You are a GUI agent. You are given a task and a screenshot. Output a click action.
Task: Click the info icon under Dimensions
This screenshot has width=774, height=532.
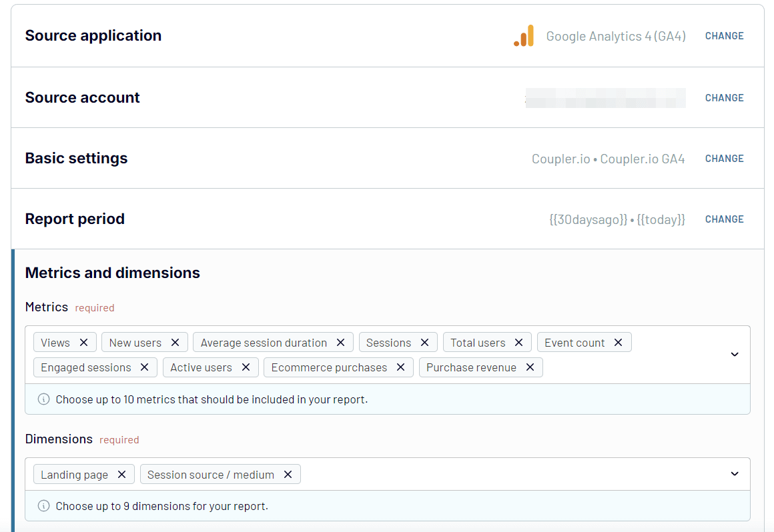coord(44,506)
